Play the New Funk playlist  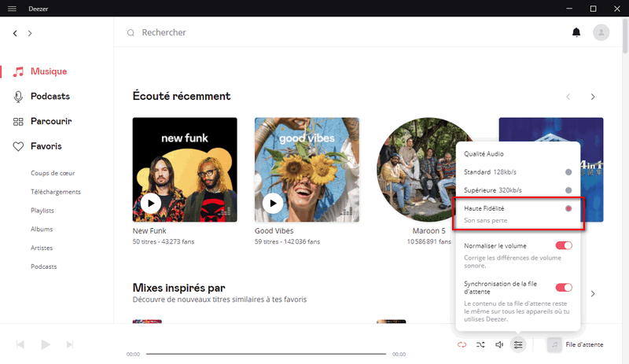[151, 204]
